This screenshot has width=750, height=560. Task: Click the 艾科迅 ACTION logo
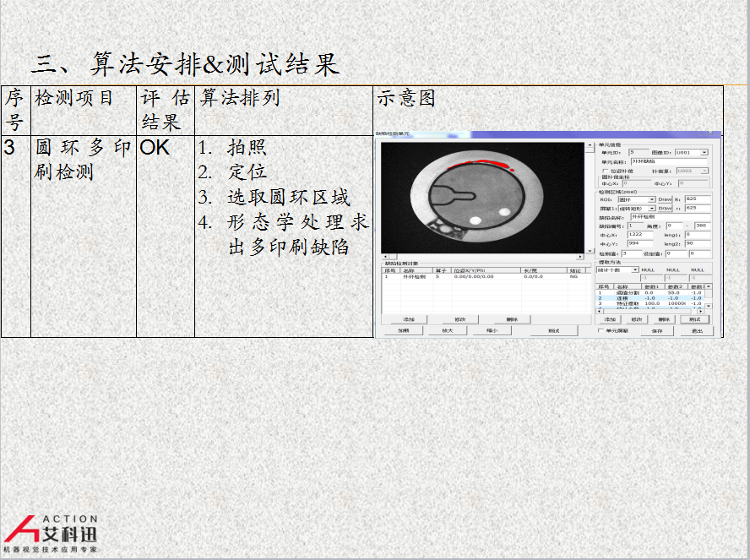click(52, 534)
